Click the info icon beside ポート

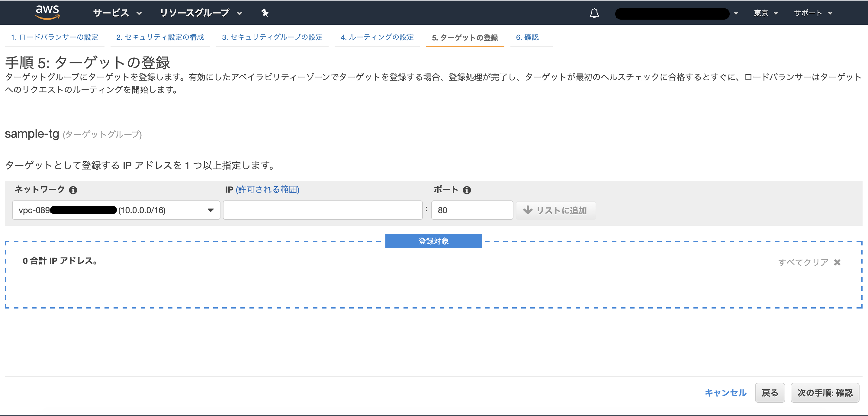pyautogui.click(x=467, y=190)
